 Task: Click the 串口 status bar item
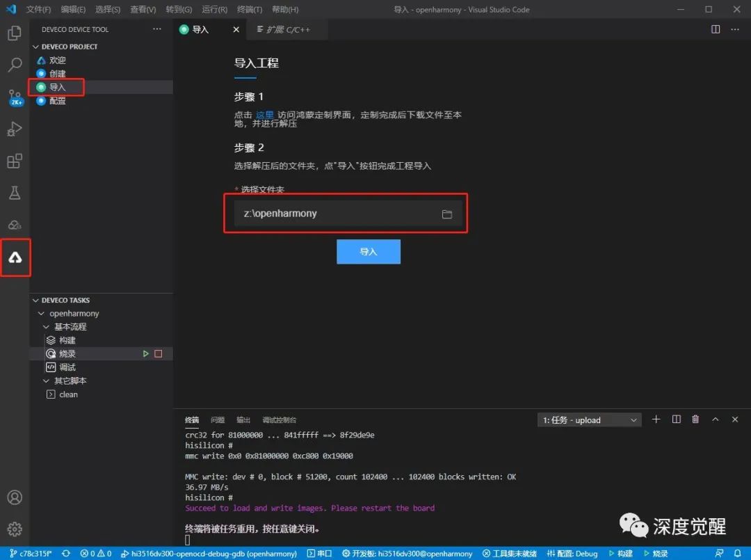[x=319, y=553]
